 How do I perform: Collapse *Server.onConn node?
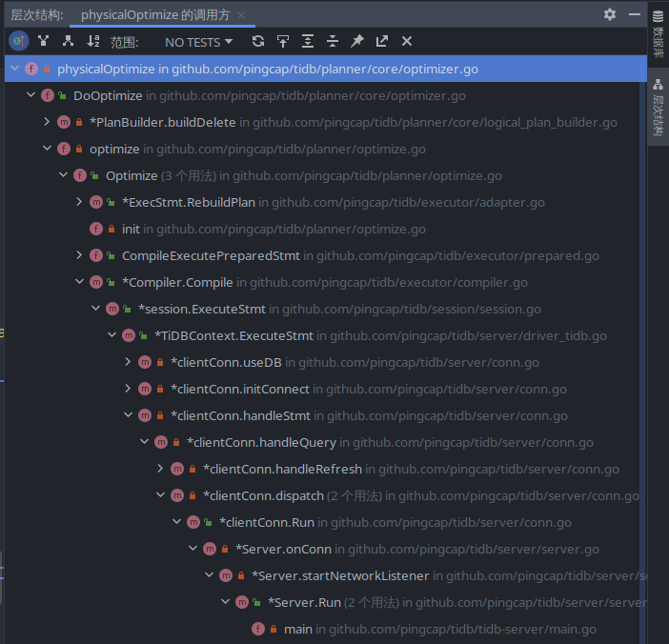pos(193,548)
